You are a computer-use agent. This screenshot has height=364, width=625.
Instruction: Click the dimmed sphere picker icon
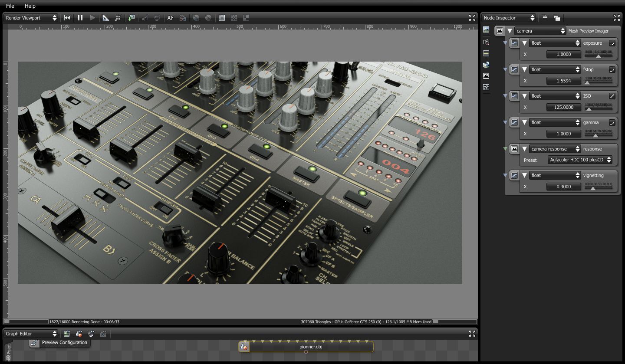click(157, 18)
